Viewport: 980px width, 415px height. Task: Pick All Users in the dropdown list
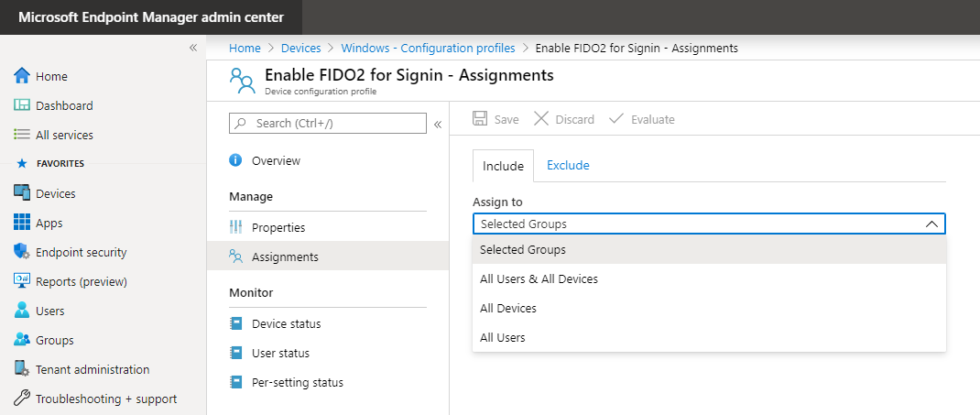click(503, 337)
